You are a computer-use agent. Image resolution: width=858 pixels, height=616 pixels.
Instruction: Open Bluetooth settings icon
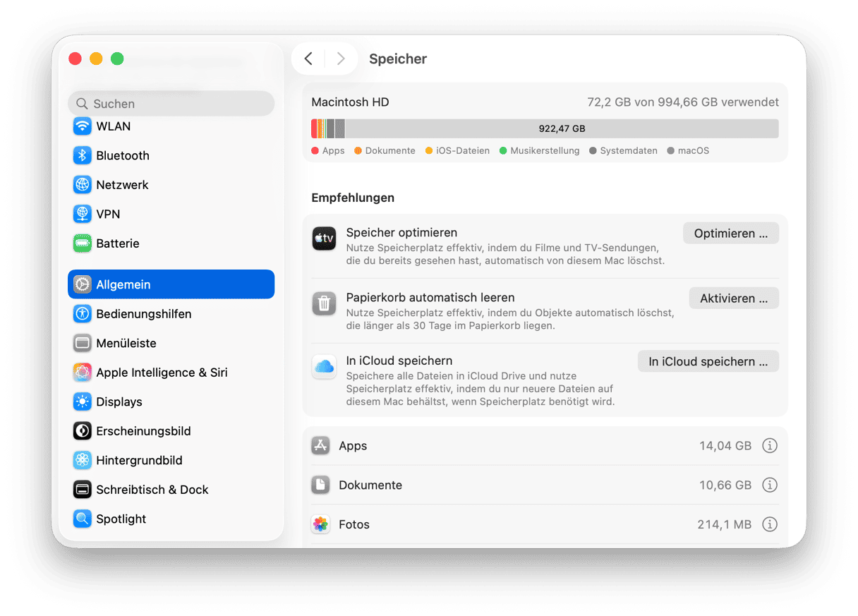pyautogui.click(x=83, y=155)
